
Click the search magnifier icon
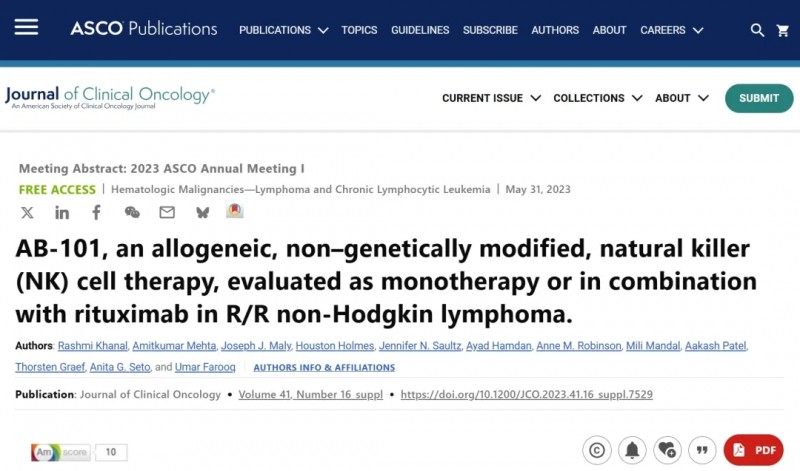[x=758, y=30]
